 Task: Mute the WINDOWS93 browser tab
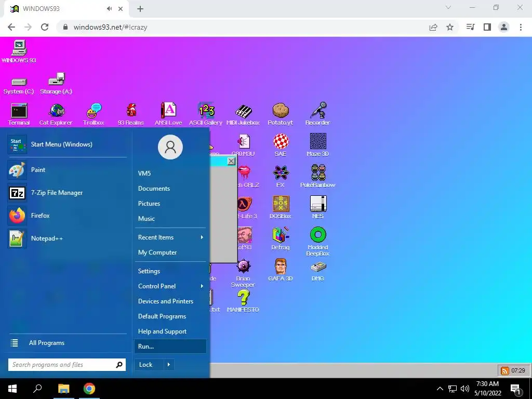pos(109,8)
